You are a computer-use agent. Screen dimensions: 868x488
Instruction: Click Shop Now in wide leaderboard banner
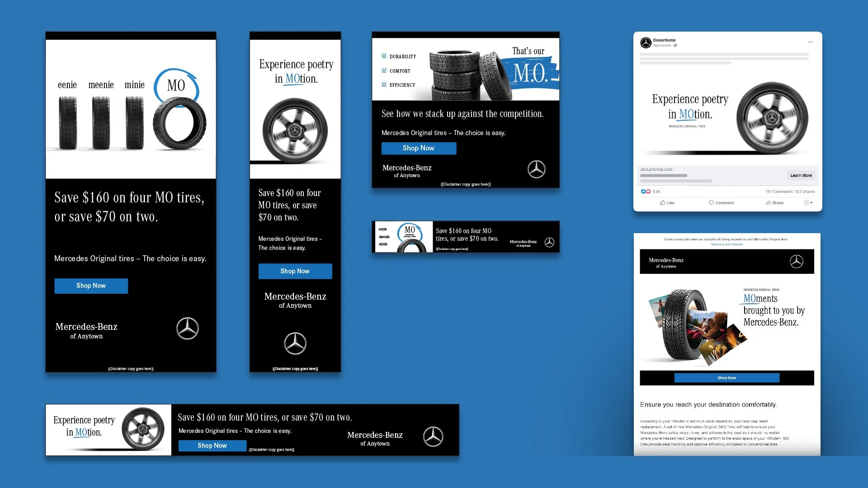tap(212, 446)
